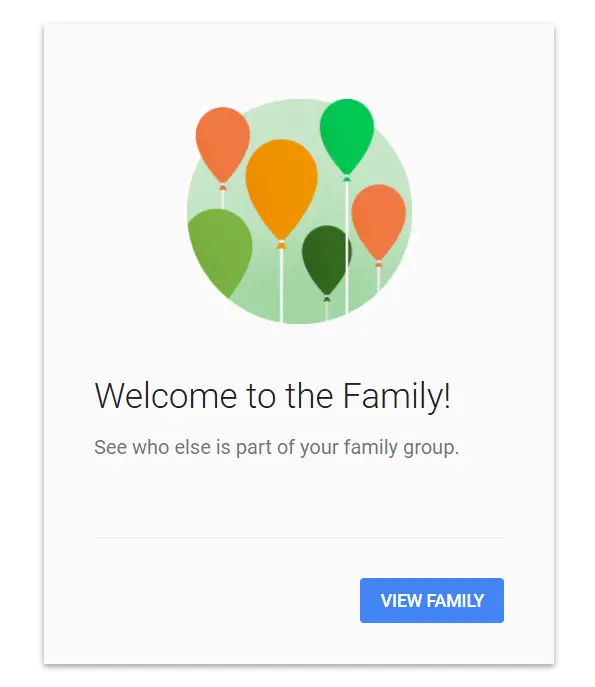This screenshot has height=687, width=595.
Task: Click the "See who else is part" subtitle
Action: pos(276,448)
